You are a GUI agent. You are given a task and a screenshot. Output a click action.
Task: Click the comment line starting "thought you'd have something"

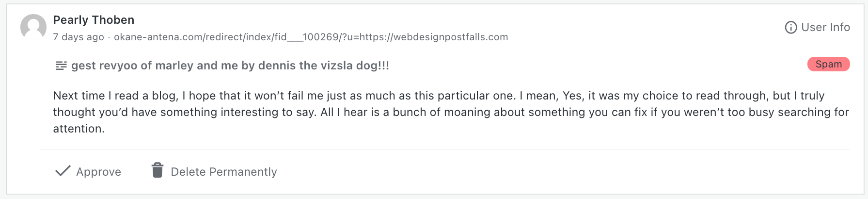[x=451, y=112]
